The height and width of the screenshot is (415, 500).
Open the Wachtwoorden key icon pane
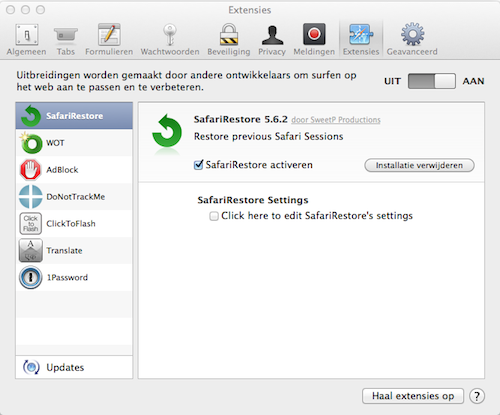(170, 39)
